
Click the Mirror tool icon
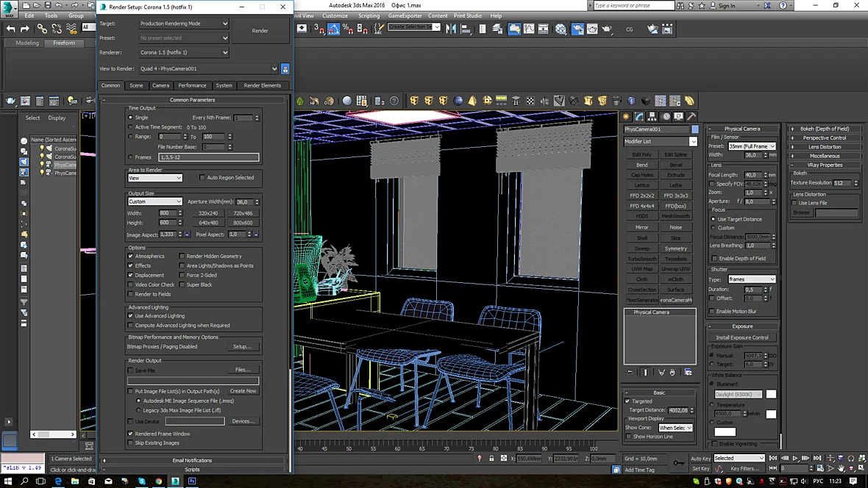pyautogui.click(x=451, y=29)
